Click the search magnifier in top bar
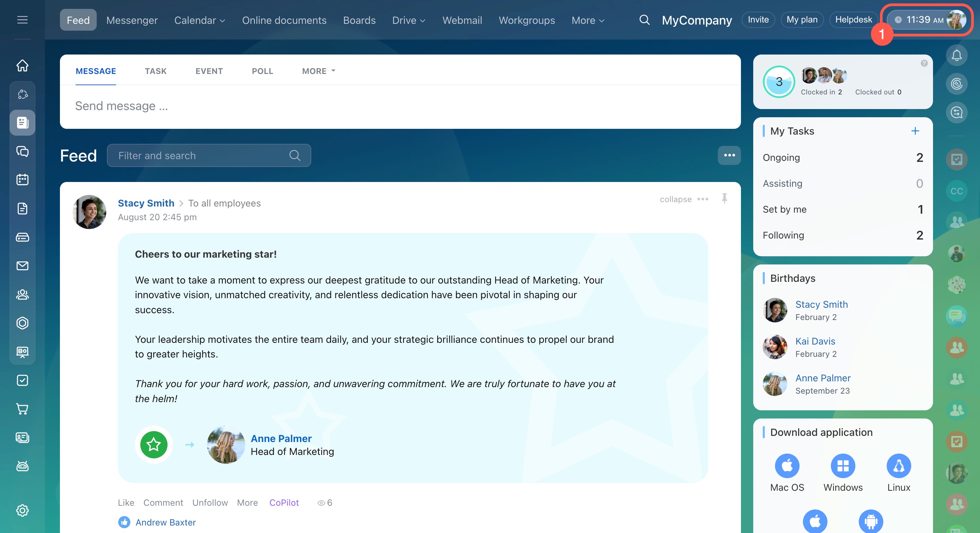 click(644, 20)
